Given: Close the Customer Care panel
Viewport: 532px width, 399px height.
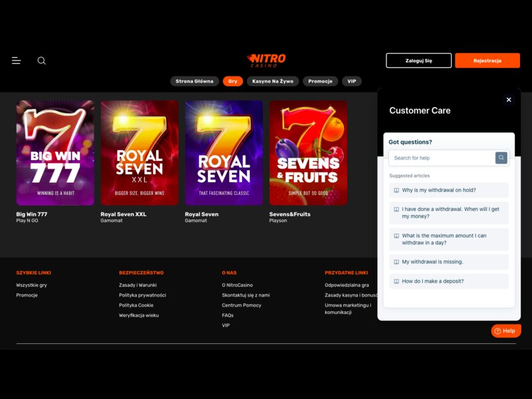Looking at the screenshot, I should 509,99.
